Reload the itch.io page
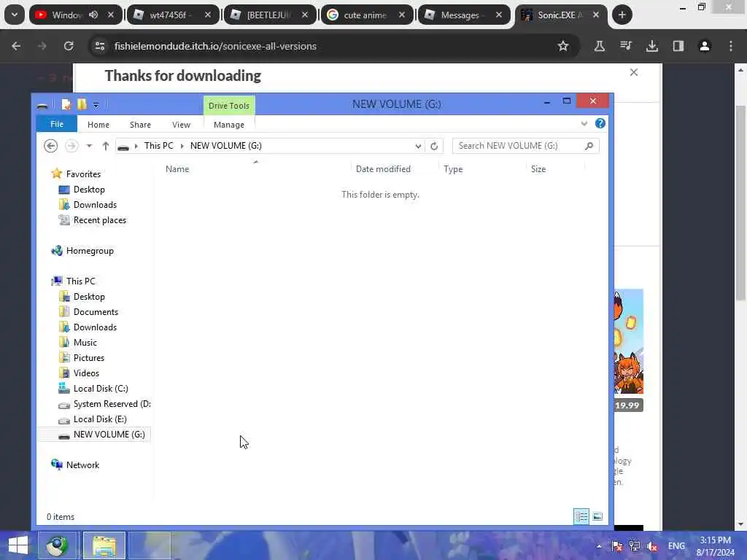 click(69, 46)
